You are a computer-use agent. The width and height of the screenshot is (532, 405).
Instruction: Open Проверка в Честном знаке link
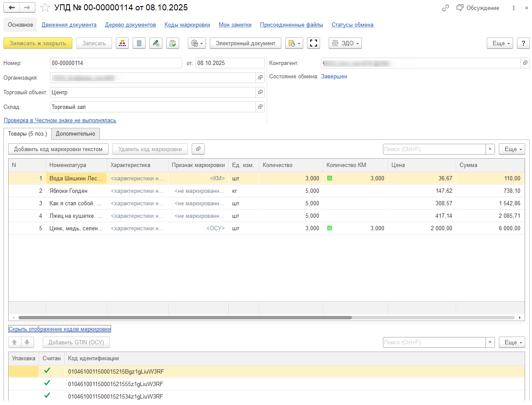click(60, 121)
